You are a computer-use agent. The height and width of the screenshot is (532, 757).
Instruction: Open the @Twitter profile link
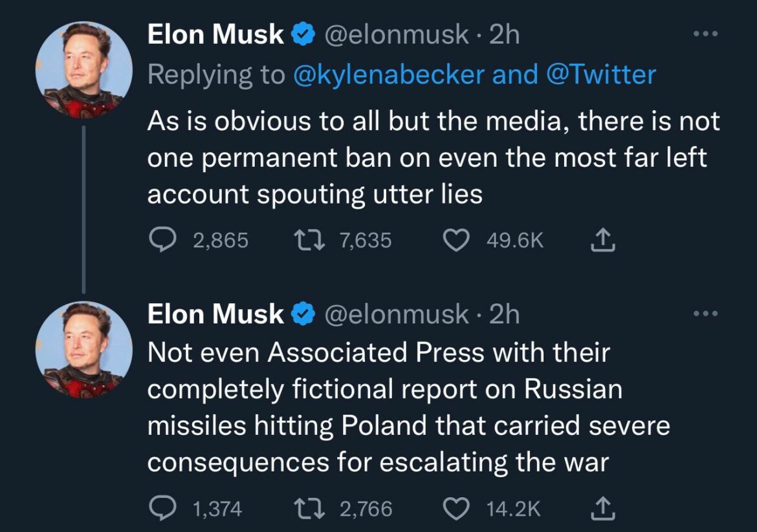pyautogui.click(x=600, y=74)
